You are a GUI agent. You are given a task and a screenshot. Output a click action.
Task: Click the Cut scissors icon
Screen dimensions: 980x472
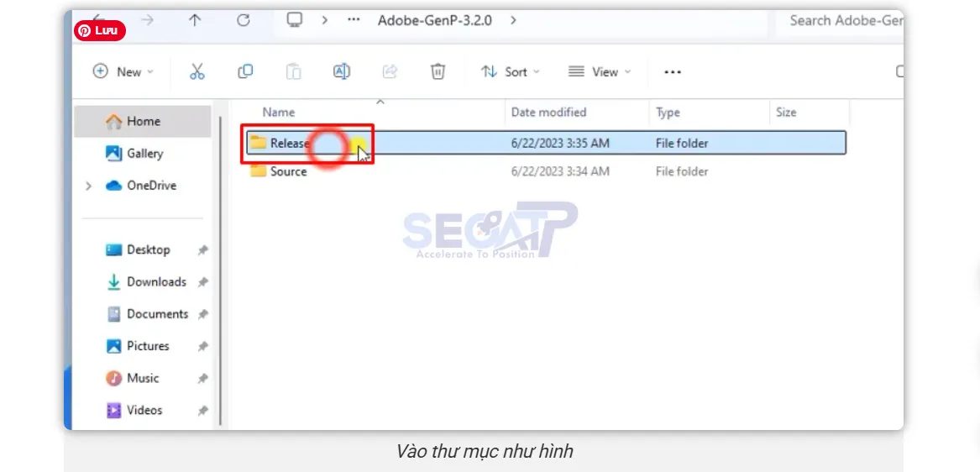click(x=197, y=72)
